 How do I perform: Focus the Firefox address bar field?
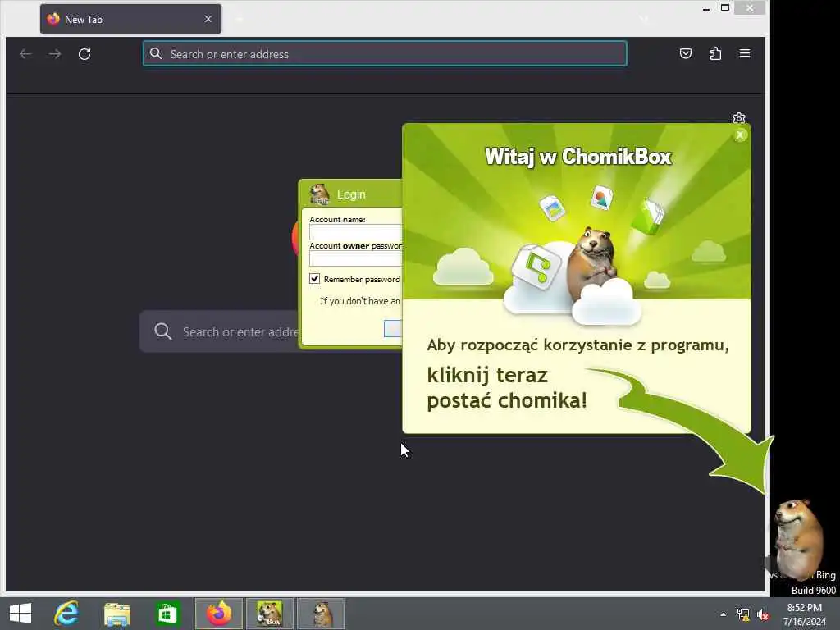[x=385, y=53]
